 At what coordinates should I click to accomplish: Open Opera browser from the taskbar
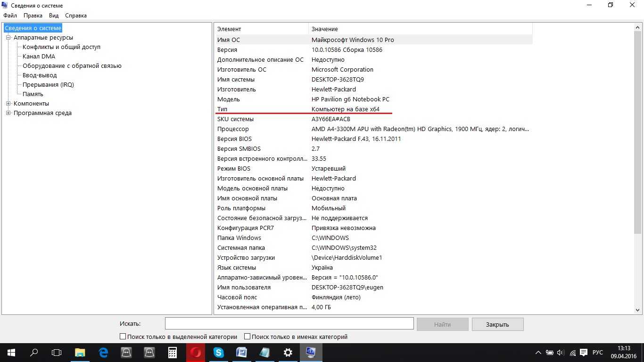point(195,352)
